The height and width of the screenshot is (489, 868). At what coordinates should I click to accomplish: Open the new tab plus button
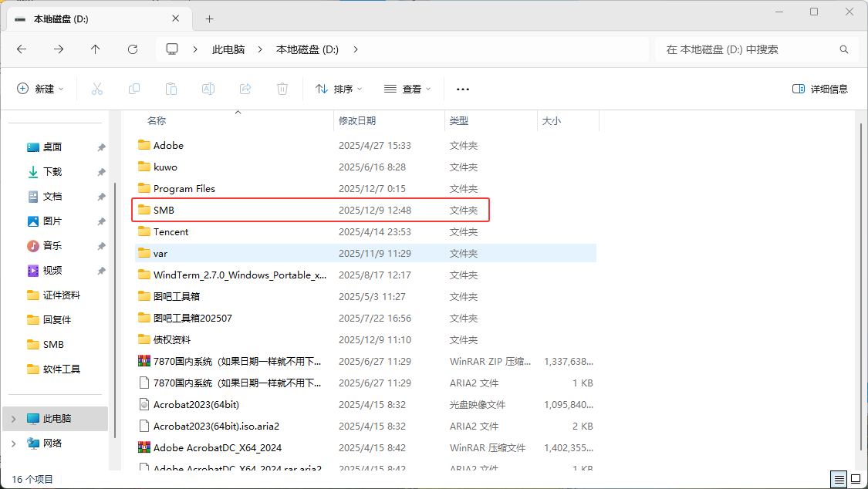[x=209, y=19]
